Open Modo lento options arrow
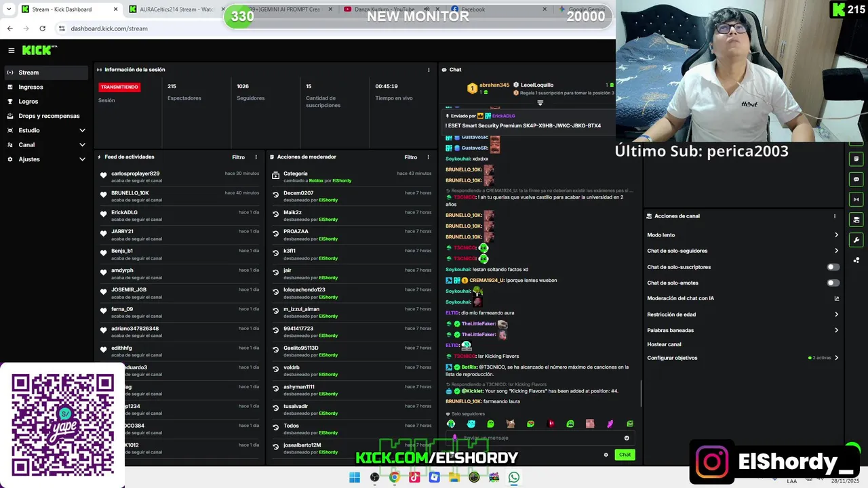This screenshot has width=868, height=488. click(x=836, y=235)
